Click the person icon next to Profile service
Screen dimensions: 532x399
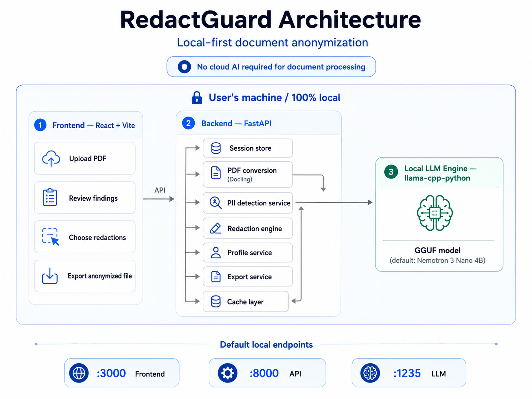216,252
